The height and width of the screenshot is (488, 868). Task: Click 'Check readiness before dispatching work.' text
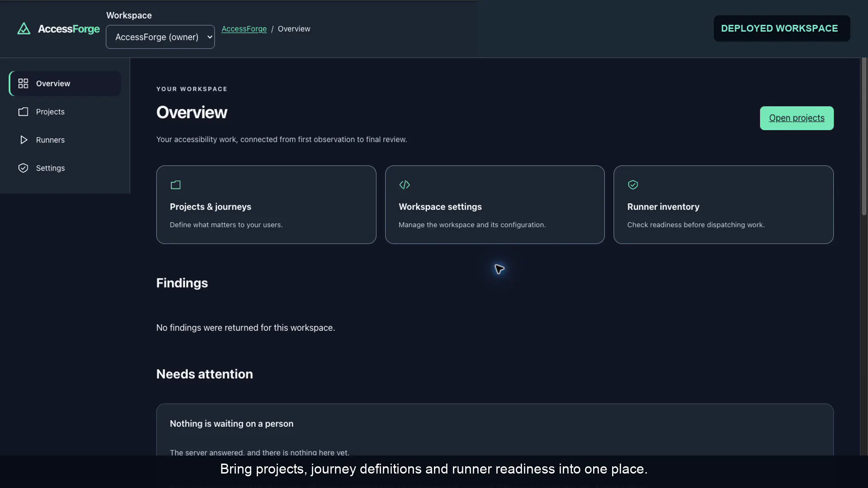tap(696, 225)
